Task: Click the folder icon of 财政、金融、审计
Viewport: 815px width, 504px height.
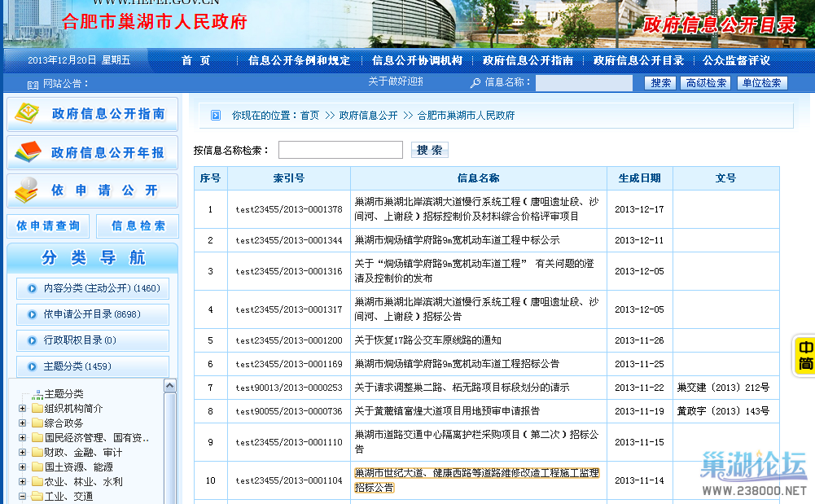Action: pos(37,452)
